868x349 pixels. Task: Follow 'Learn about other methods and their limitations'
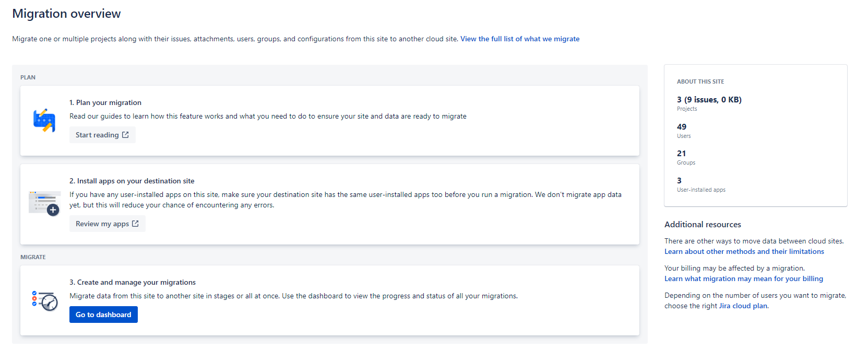pos(744,251)
